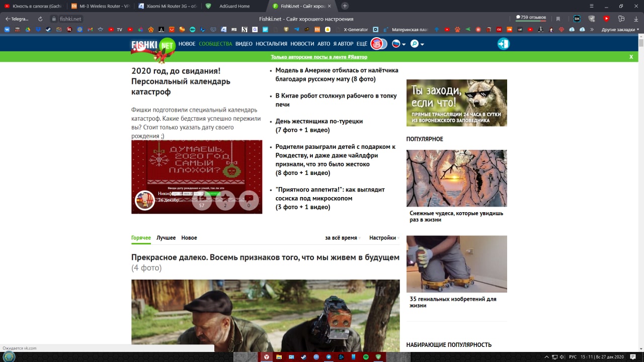The height and width of the screenshot is (362, 644).
Task: Click the wolf 'Ты заходи, если что!' banner
Action: (457, 103)
